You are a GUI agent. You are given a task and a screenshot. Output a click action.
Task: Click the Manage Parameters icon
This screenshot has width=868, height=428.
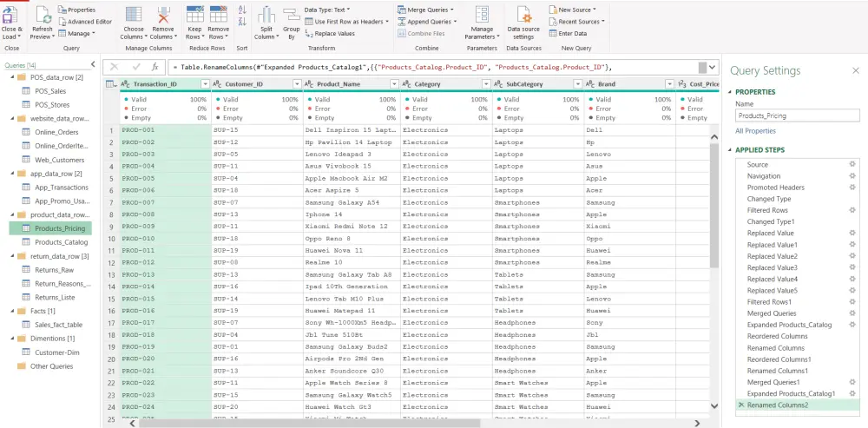tap(482, 15)
